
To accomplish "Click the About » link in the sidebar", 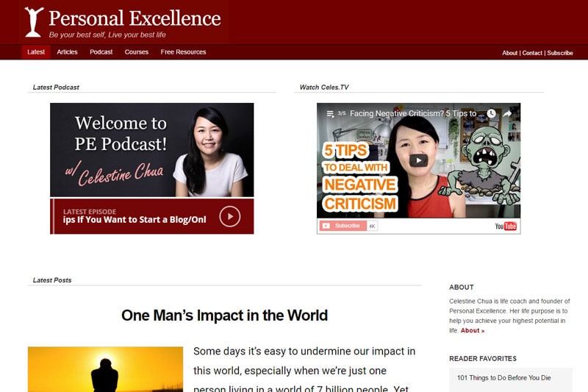I will coord(473,330).
